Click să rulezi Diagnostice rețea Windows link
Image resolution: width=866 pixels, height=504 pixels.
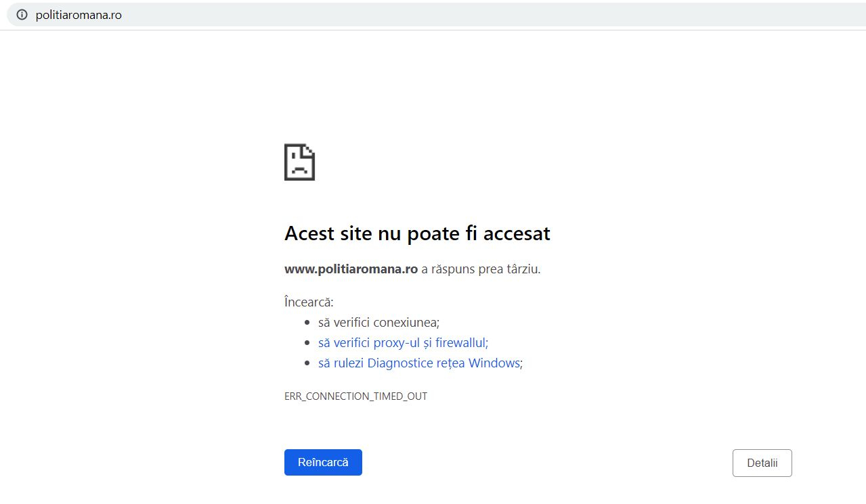[x=420, y=363]
